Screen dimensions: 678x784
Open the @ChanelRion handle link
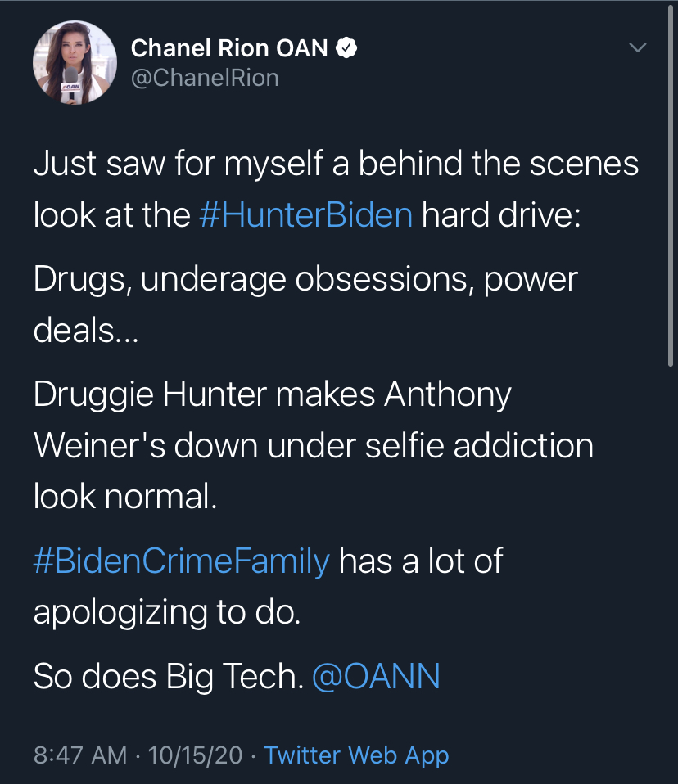tap(205, 78)
